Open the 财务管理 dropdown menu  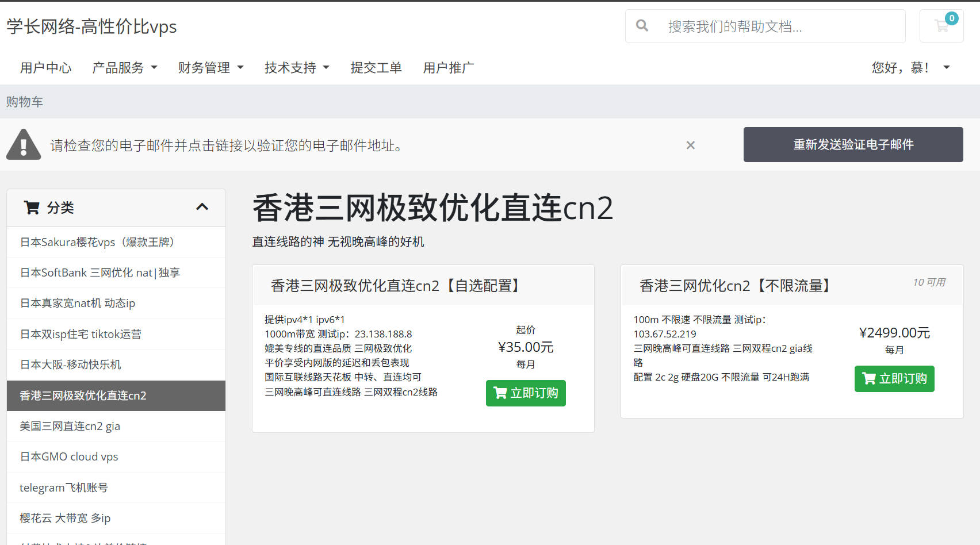210,68
